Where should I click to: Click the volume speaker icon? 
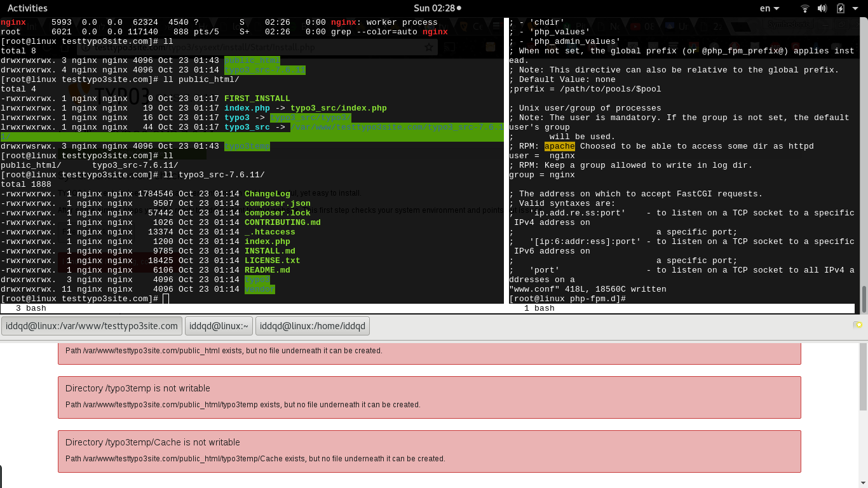tap(822, 8)
